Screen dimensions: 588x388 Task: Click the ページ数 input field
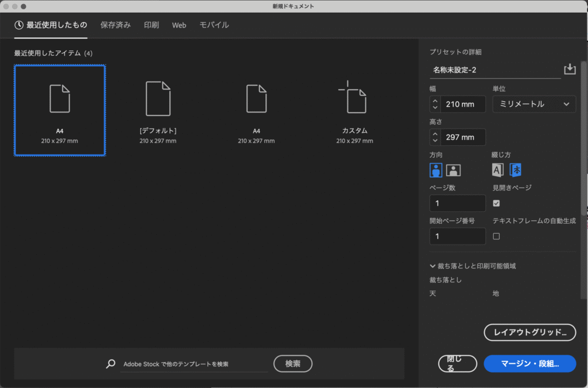[458, 203]
